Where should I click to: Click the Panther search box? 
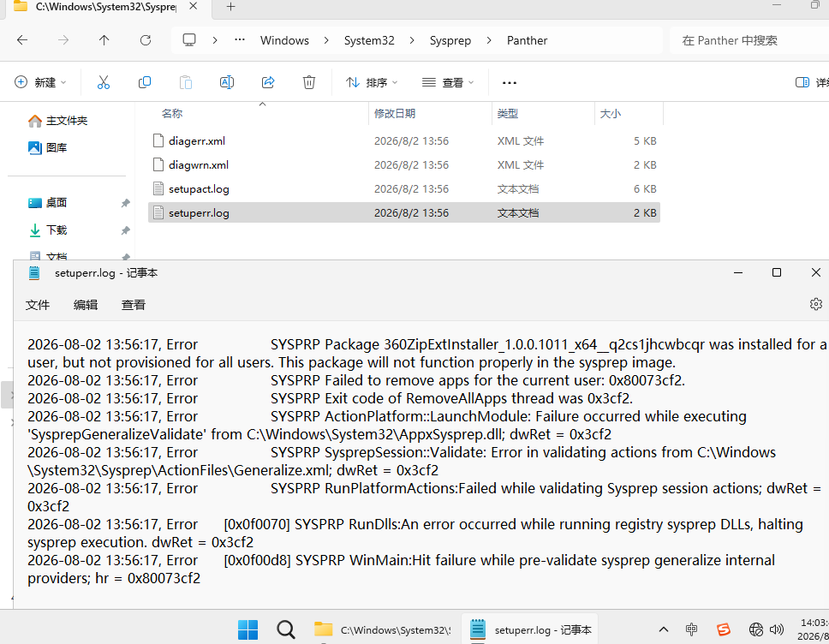point(749,40)
